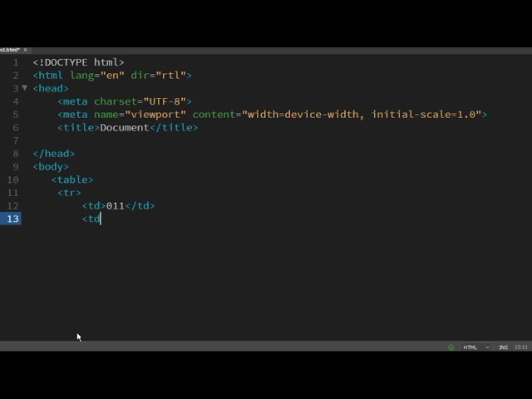Click the word Document in title
Image resolution: width=532 pixels, height=399 pixels.
point(125,127)
